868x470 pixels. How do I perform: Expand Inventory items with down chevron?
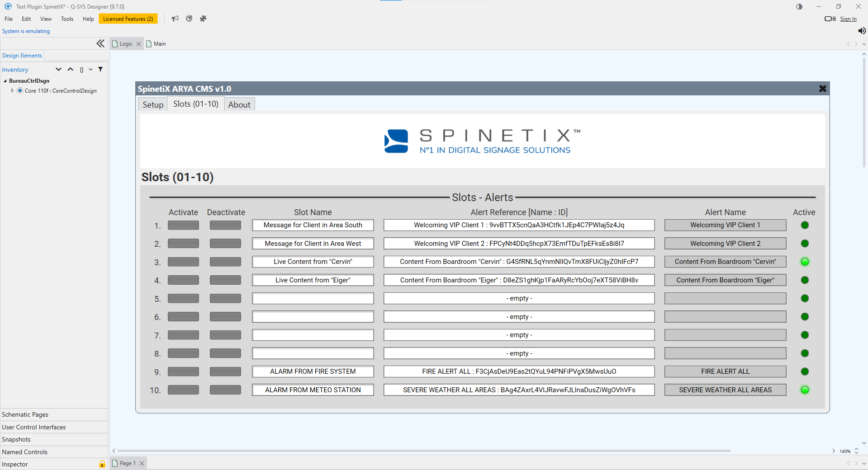58,69
